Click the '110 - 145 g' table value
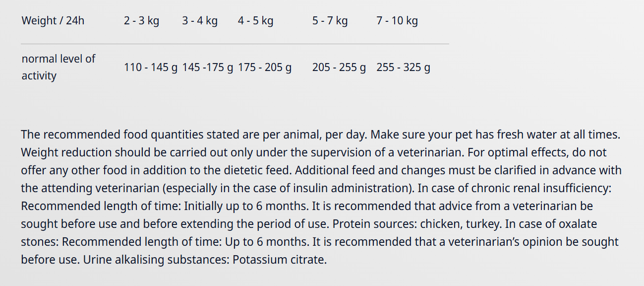 (151, 67)
